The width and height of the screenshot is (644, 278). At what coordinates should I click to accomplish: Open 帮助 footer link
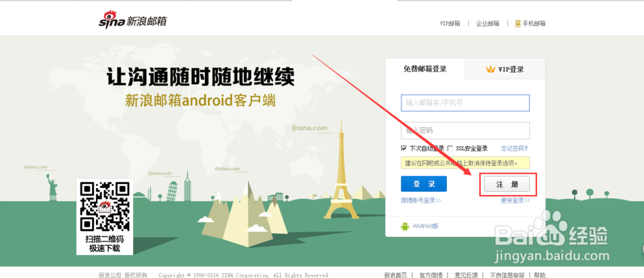[x=540, y=275]
